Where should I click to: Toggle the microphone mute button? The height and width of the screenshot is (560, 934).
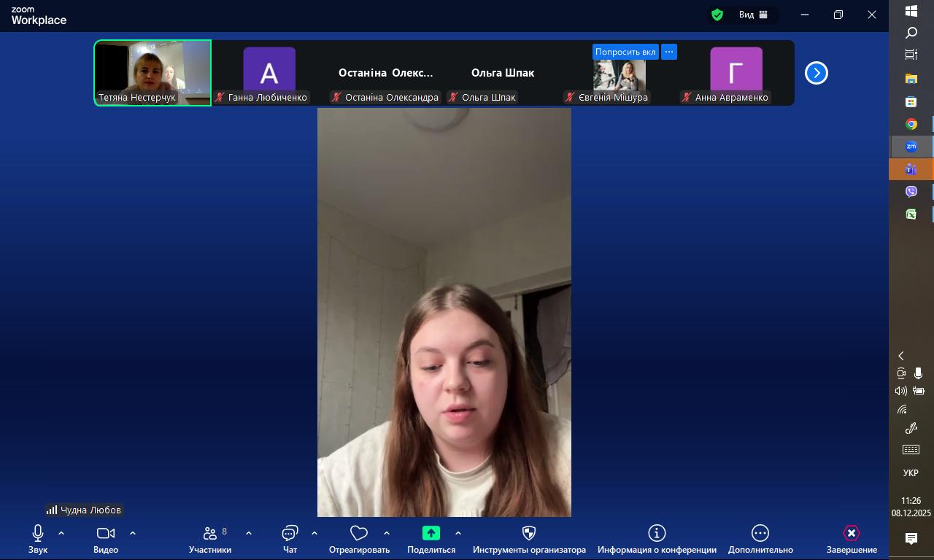click(38, 534)
